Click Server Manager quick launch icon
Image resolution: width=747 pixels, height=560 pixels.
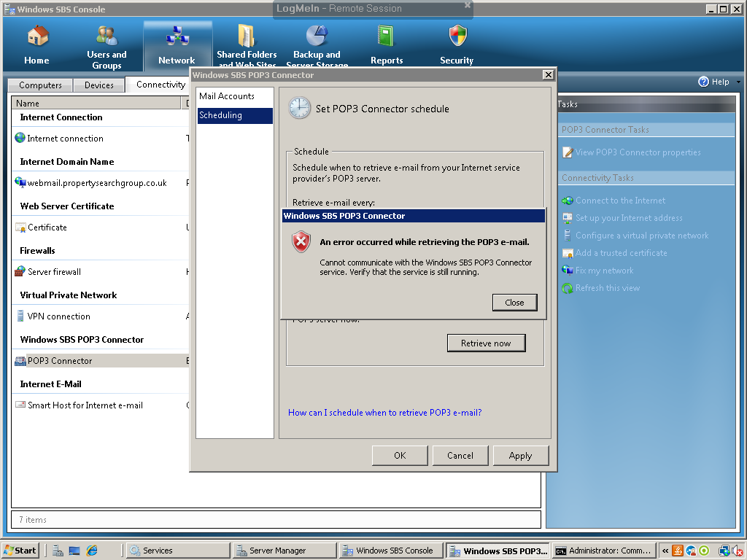pyautogui.click(x=58, y=551)
